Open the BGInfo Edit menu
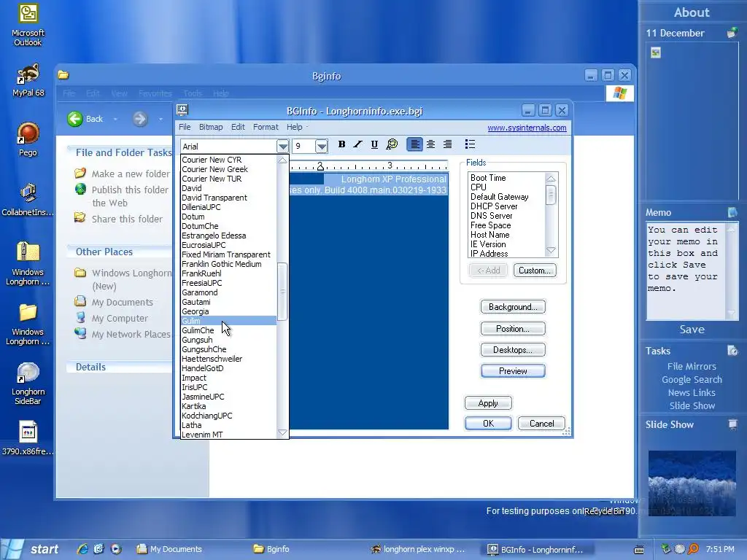 click(238, 127)
